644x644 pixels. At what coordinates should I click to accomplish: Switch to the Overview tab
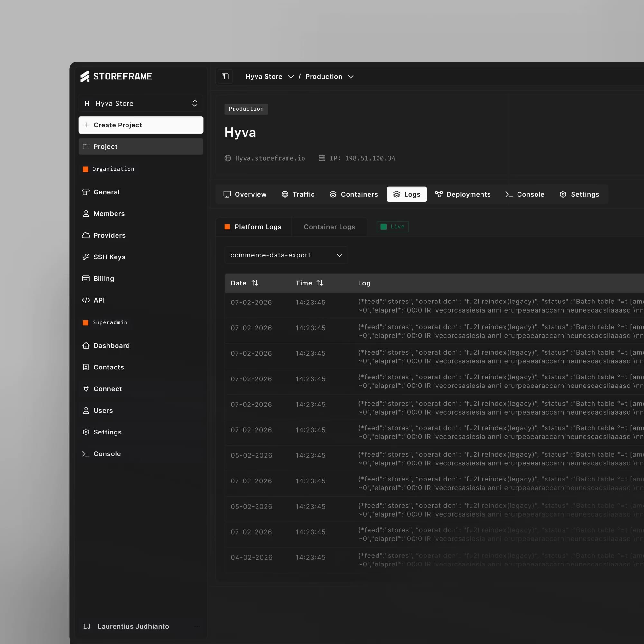(245, 194)
